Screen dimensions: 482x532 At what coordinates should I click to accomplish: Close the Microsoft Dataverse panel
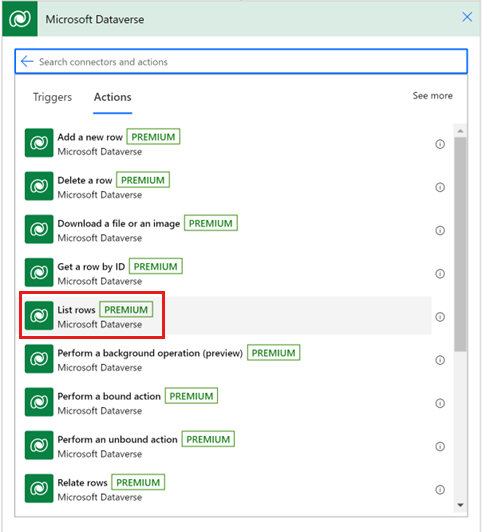(x=467, y=17)
